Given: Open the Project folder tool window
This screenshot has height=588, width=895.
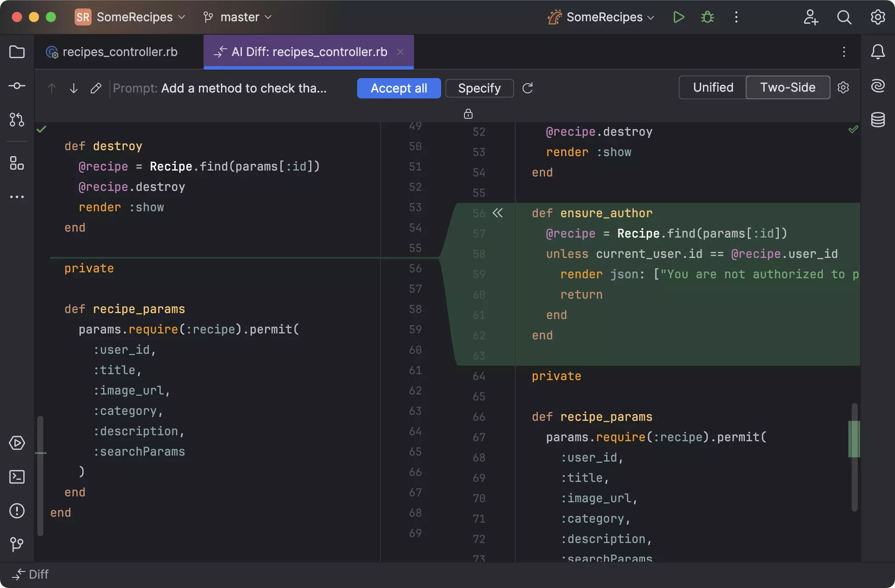Looking at the screenshot, I should click(x=17, y=52).
